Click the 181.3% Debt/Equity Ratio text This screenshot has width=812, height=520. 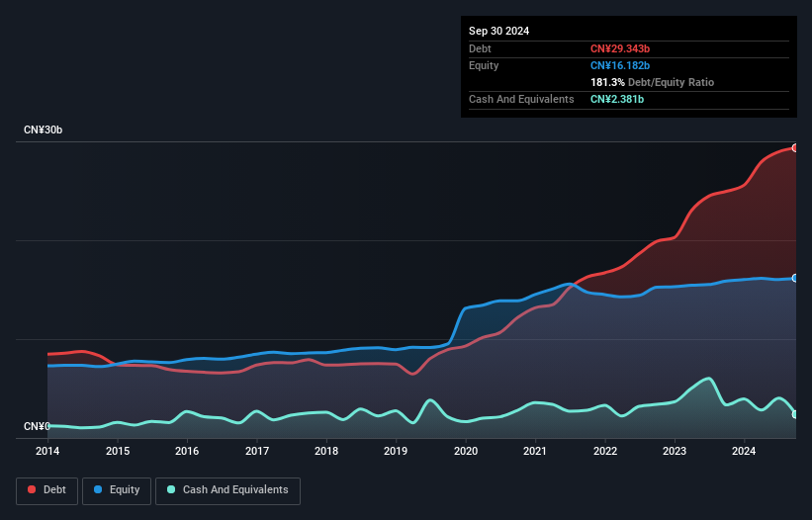click(652, 82)
